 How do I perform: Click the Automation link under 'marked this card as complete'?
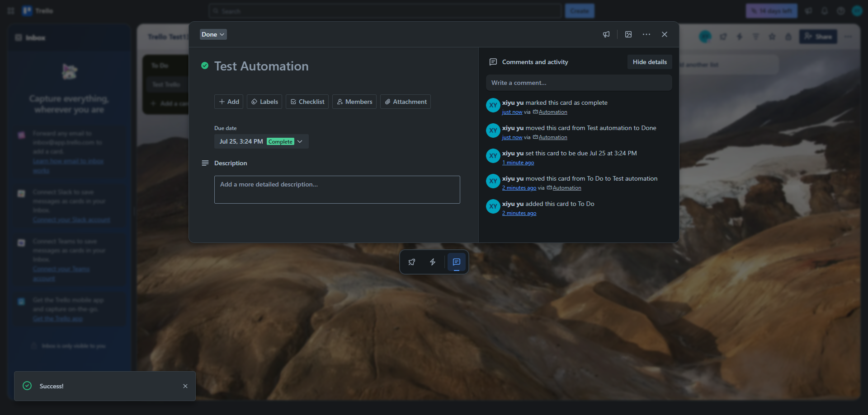553,112
